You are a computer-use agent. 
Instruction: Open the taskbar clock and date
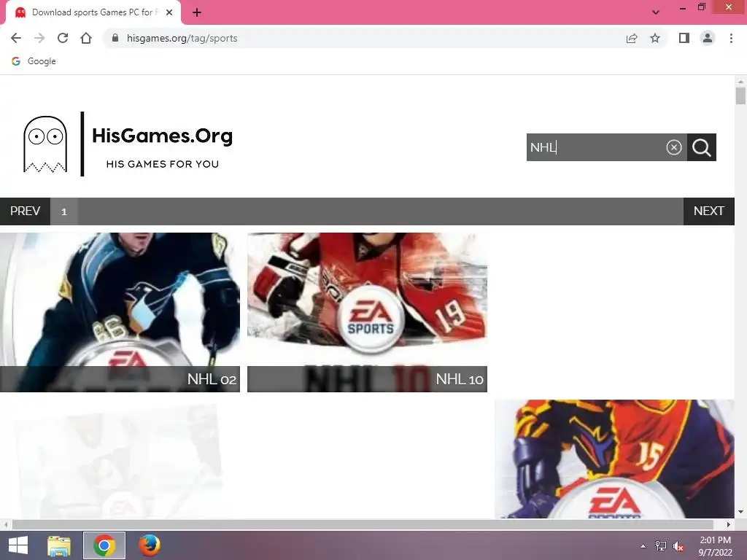[x=715, y=546]
